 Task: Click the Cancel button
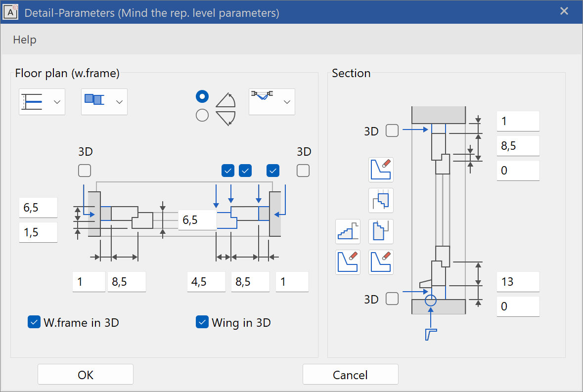[x=350, y=375]
